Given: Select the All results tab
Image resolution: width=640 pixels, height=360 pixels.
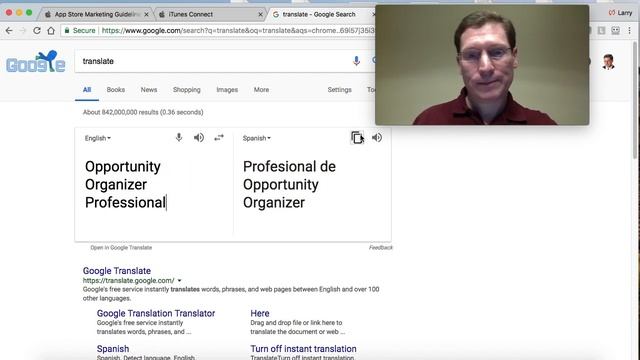Looking at the screenshot, I should pyautogui.click(x=87, y=90).
